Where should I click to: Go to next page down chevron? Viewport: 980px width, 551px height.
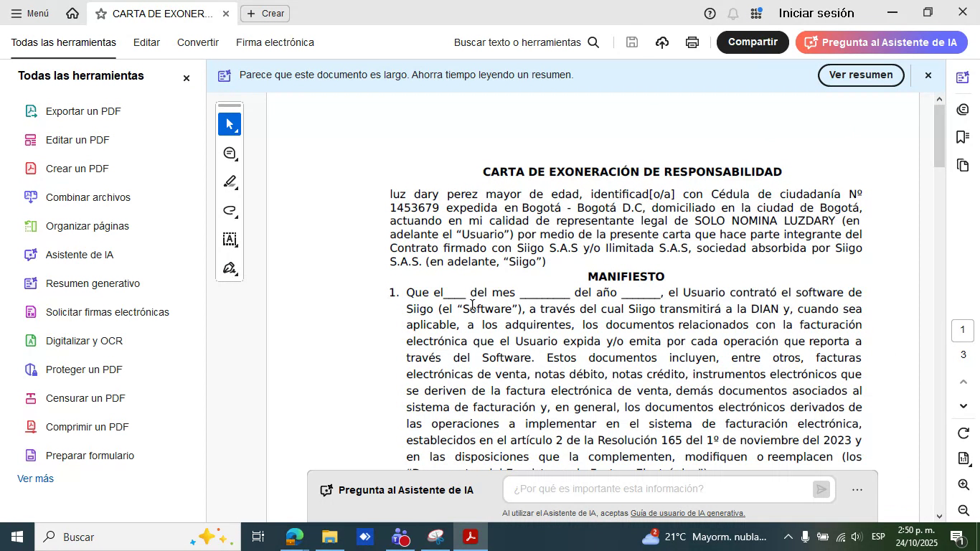(963, 406)
